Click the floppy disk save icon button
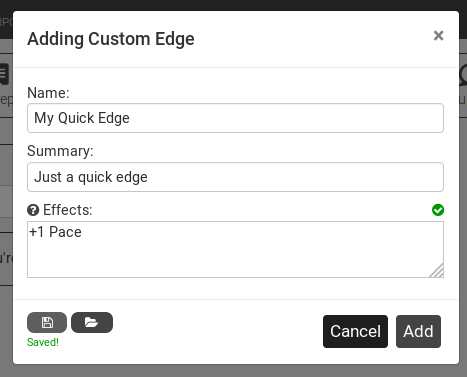Viewport: 467px width, 377px height. point(47,322)
